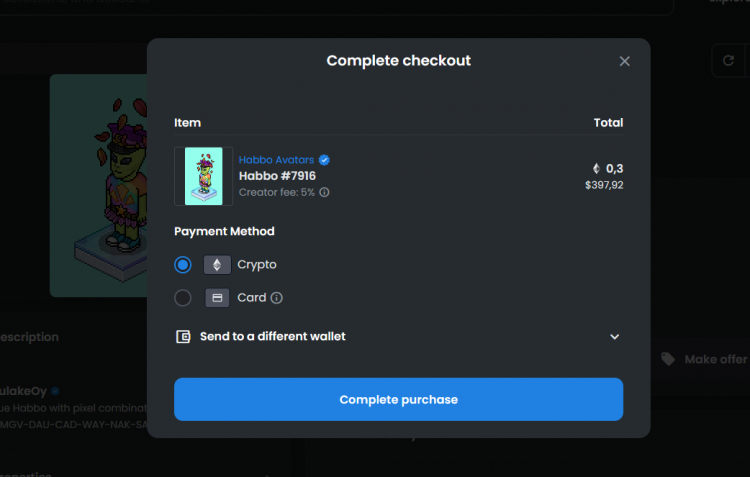Click the large Habbo avatar image behind dialog
Screen dimensions: 750x477
pos(99,186)
